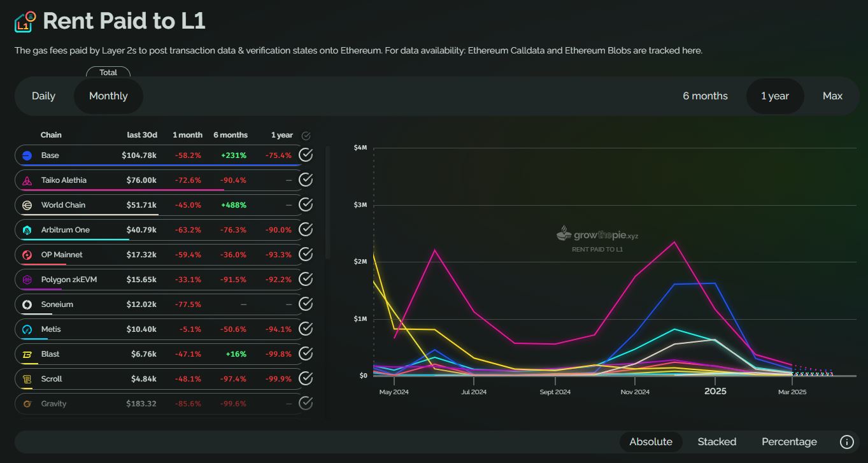This screenshot has height=463, width=868.
Task: Click the OP Mainnet chain icon
Action: tap(26, 254)
